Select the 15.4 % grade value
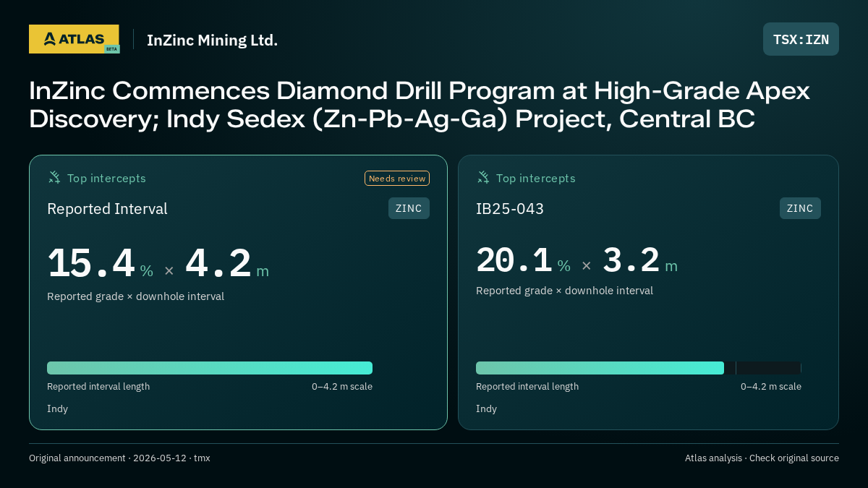The image size is (868, 488). (100, 265)
